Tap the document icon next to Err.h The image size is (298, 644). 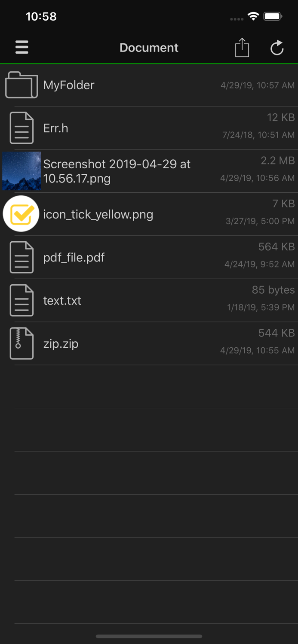(x=22, y=128)
